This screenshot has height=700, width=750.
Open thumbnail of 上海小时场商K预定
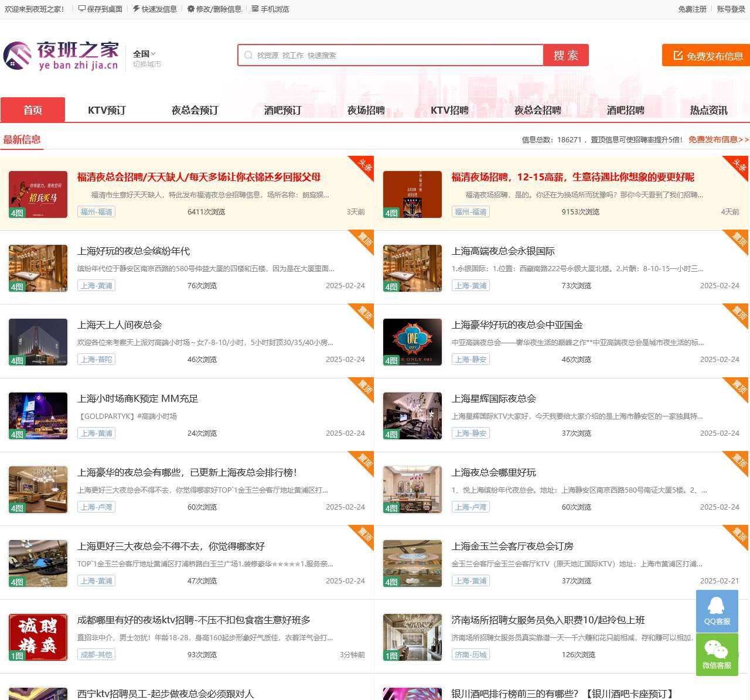pos(38,416)
